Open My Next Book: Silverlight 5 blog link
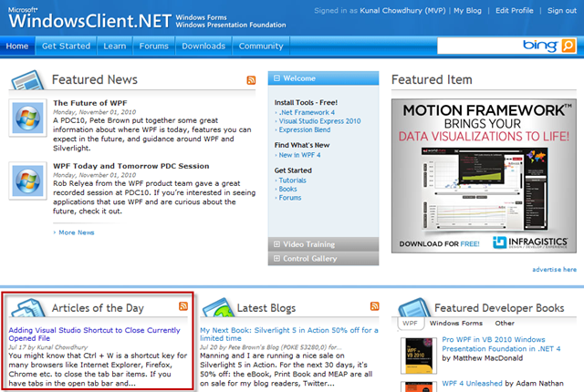 (x=289, y=334)
